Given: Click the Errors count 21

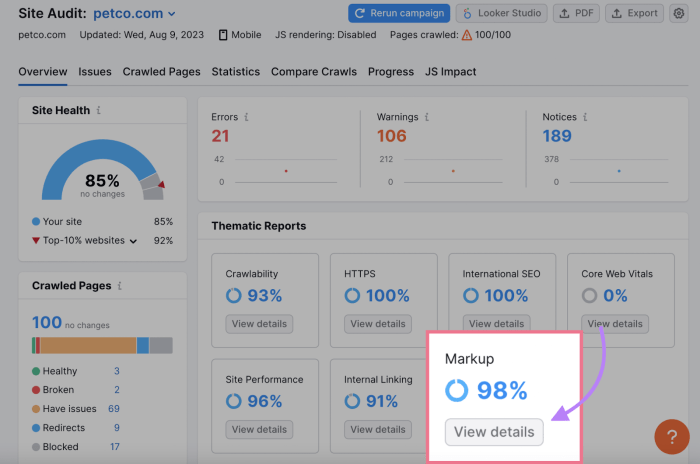Looking at the screenshot, I should pos(220,136).
